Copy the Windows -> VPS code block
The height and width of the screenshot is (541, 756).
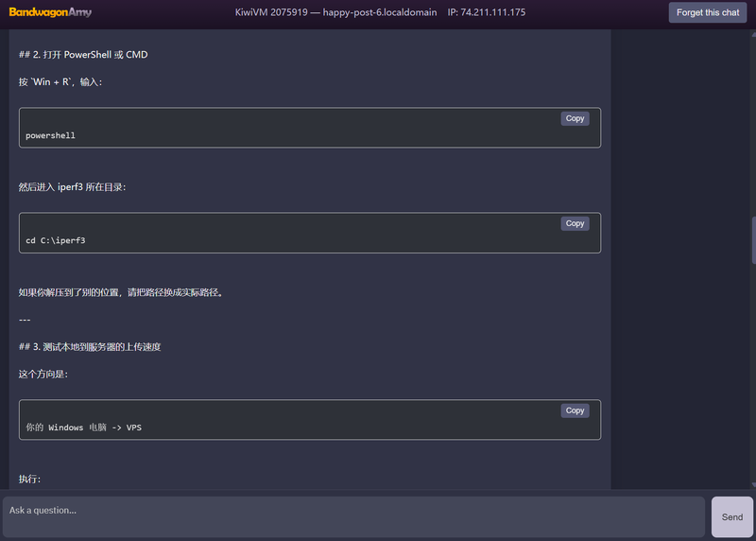[x=575, y=410]
